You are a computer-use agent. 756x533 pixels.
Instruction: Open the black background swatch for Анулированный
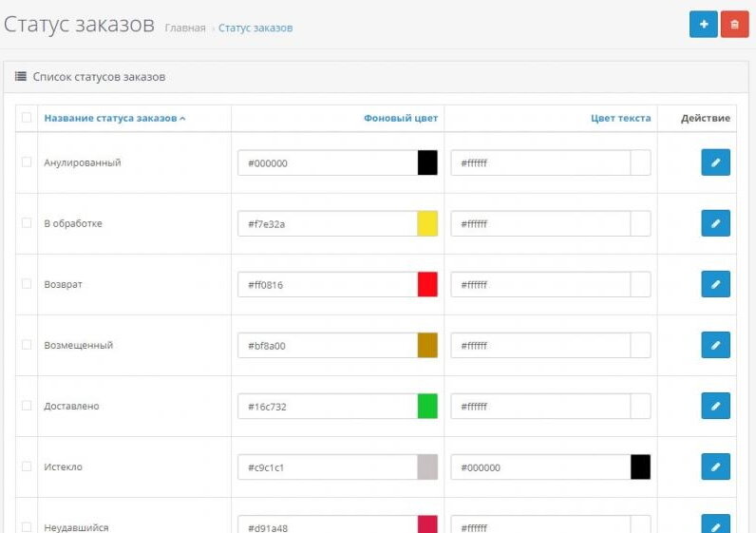pyautogui.click(x=427, y=162)
